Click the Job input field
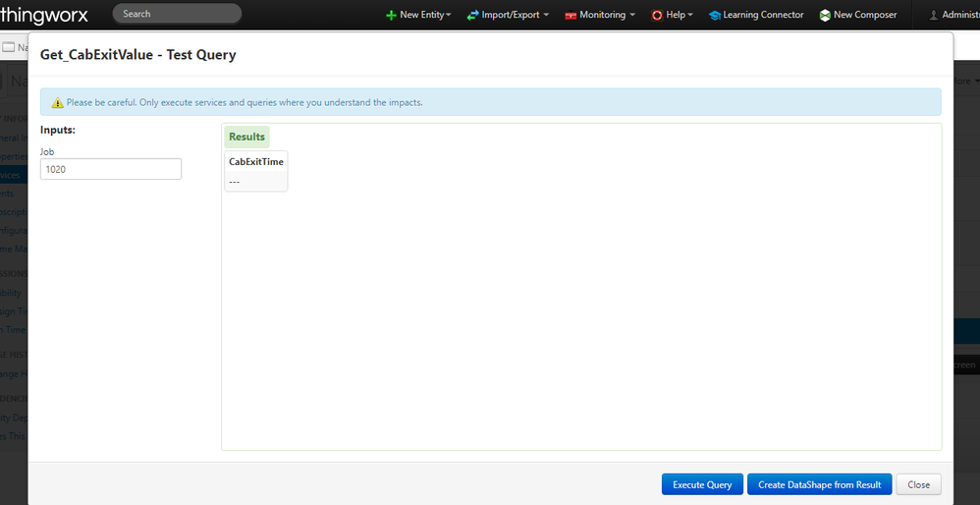The height and width of the screenshot is (505, 980). click(x=111, y=169)
